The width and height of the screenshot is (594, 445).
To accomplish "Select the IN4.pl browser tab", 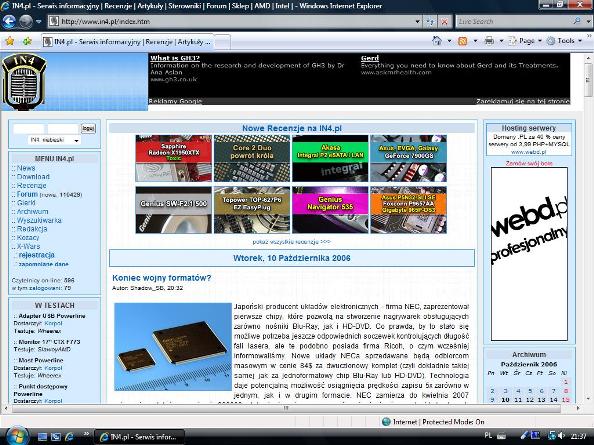I will pyautogui.click(x=127, y=42).
